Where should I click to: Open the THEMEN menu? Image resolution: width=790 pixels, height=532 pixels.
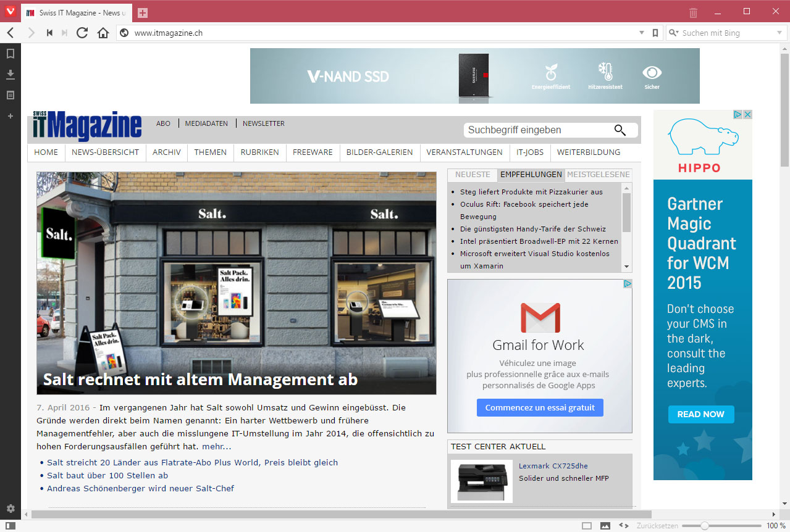(x=211, y=152)
